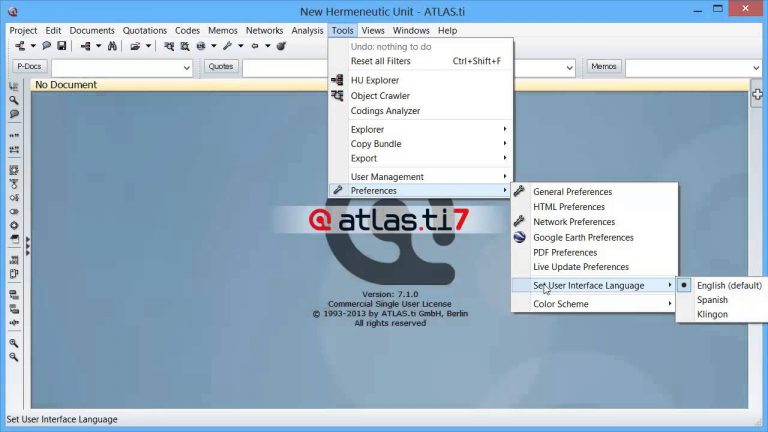Expand the Explorer submenu

(420, 129)
